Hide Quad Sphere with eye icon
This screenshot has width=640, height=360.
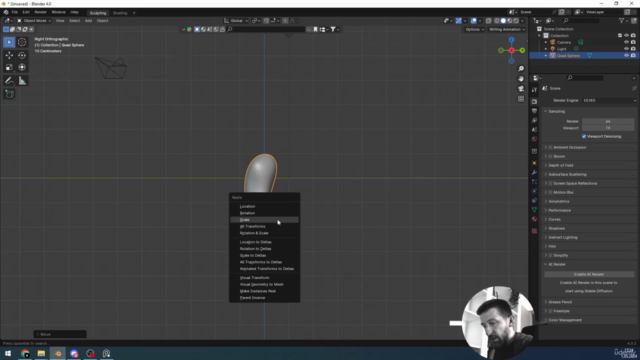(x=626, y=56)
